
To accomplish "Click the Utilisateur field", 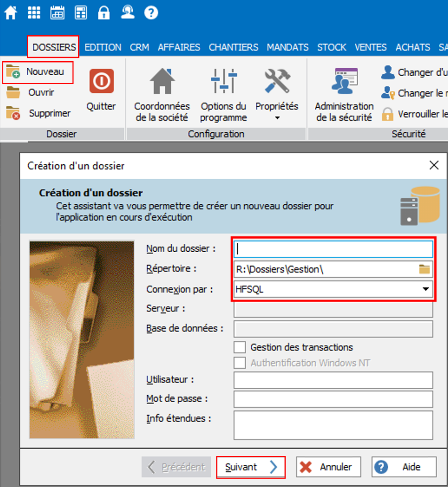I will click(x=333, y=380).
